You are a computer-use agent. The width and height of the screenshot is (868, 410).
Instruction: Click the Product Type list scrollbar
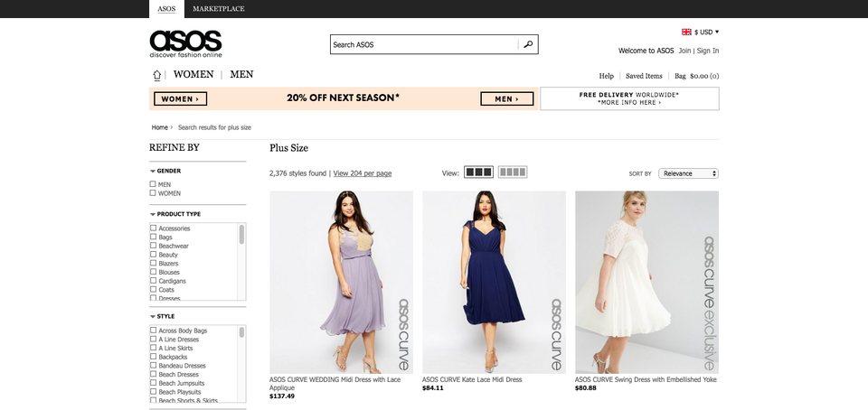241,234
